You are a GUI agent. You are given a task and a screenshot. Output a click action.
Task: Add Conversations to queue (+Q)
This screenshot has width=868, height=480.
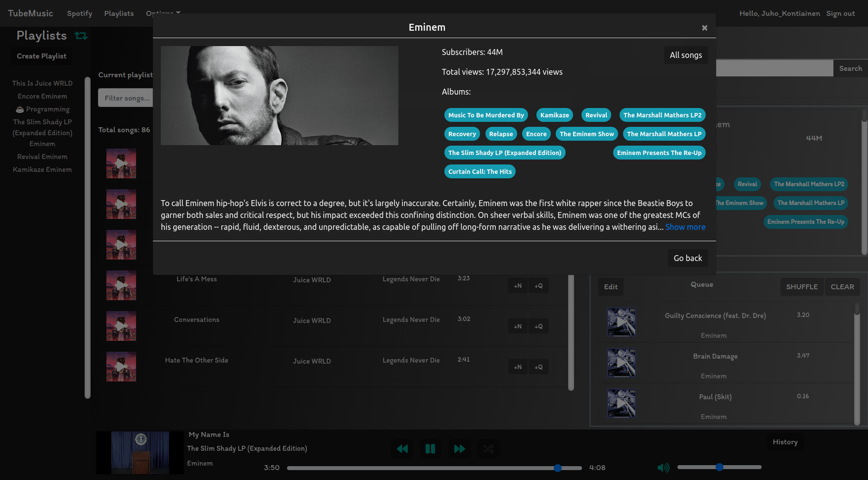[538, 326]
